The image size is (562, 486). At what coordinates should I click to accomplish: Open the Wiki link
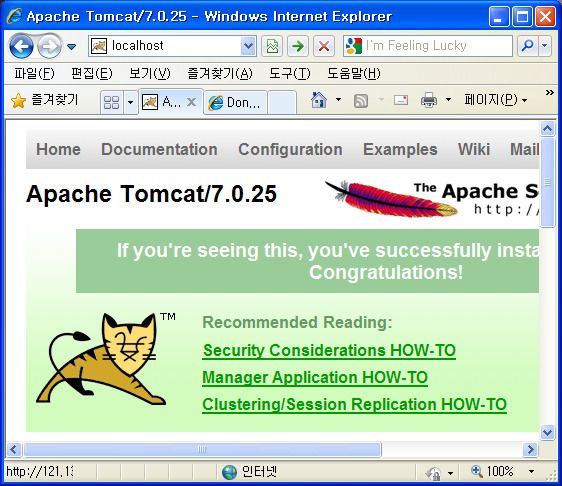tap(474, 149)
